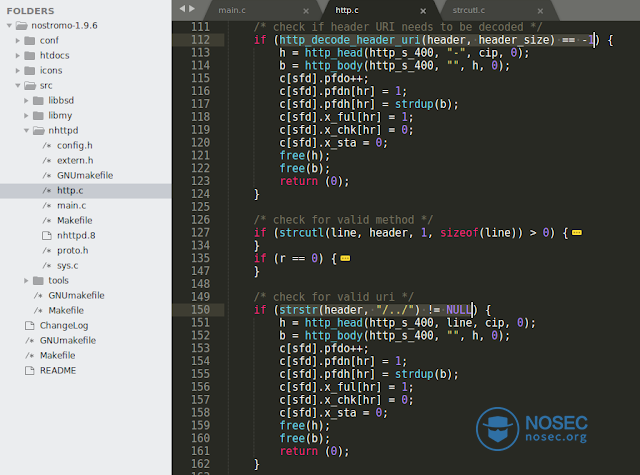Click the nhttpd open folder icon
640x475 pixels.
tap(38, 131)
